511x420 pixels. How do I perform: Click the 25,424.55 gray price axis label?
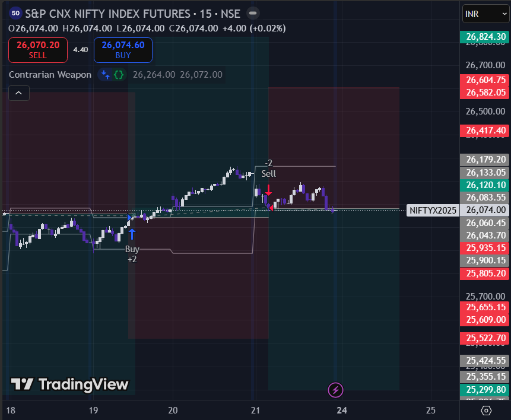[x=485, y=361]
